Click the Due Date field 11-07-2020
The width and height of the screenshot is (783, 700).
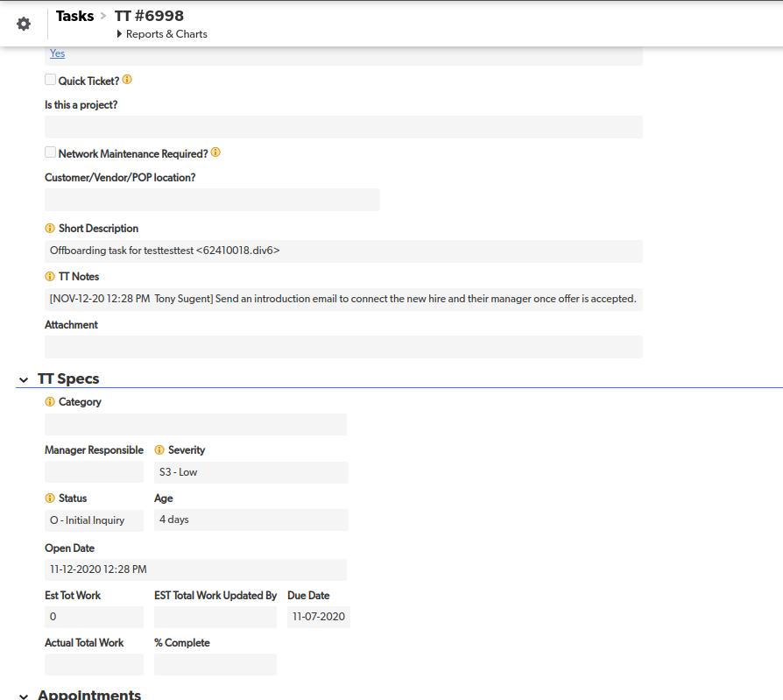(319, 617)
